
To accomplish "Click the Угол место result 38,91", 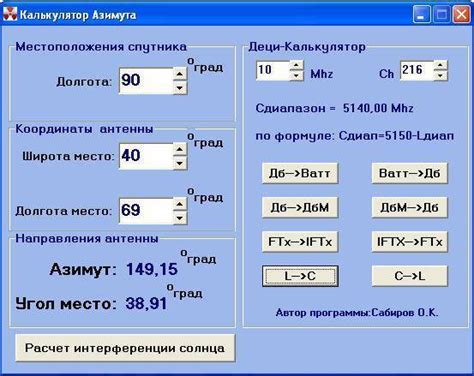I will pyautogui.click(x=146, y=304).
